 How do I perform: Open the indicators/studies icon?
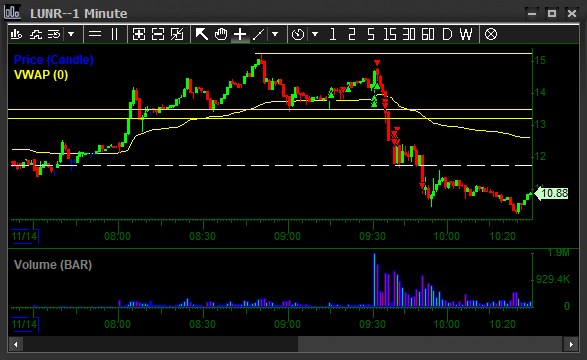pos(36,34)
